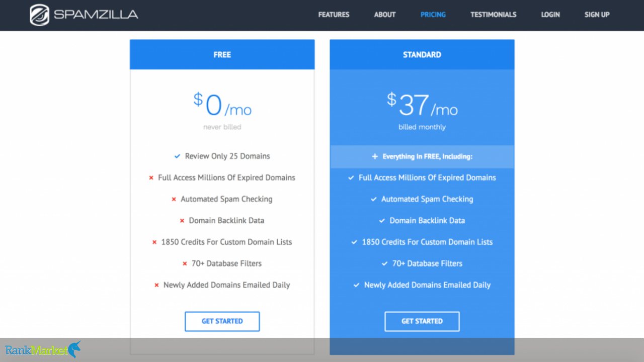Viewport: 644px width, 362px height.
Task: Click plus icon beside Everything In FREE
Action: 375,157
